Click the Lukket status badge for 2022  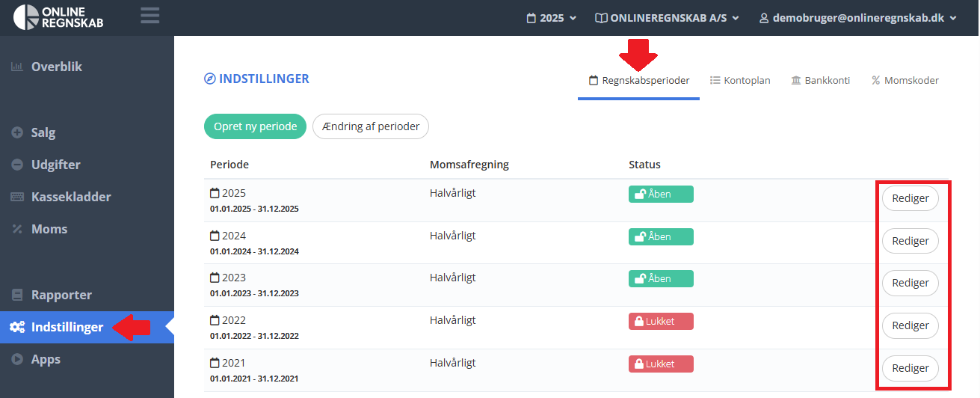(661, 321)
